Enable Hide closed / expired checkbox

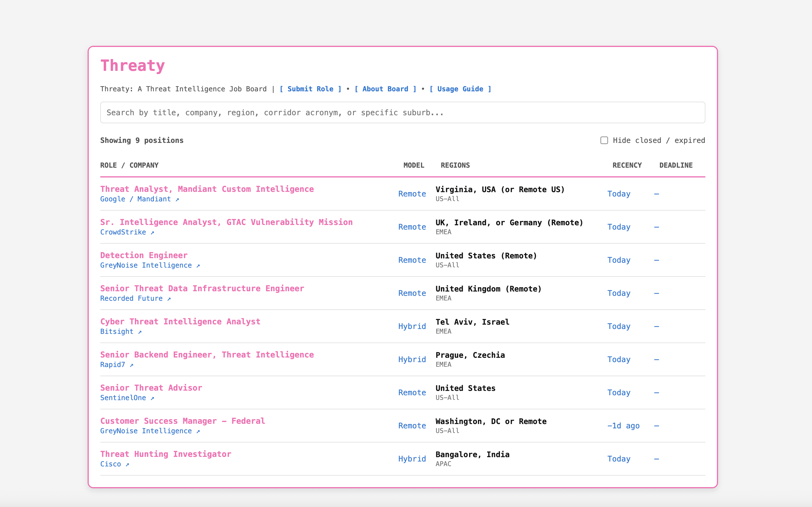pyautogui.click(x=604, y=140)
